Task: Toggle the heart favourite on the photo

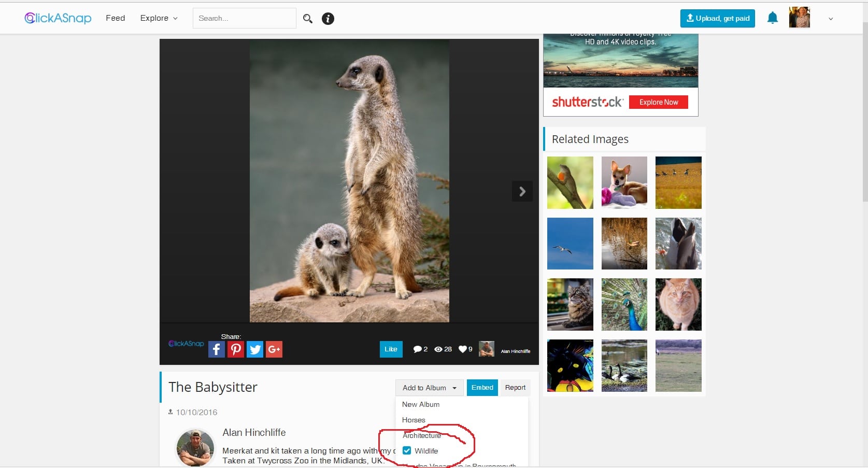Action: (x=462, y=349)
